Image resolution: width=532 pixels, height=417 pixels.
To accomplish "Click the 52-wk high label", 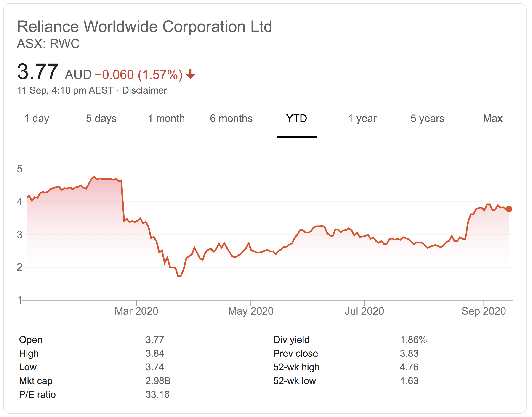I will [297, 368].
